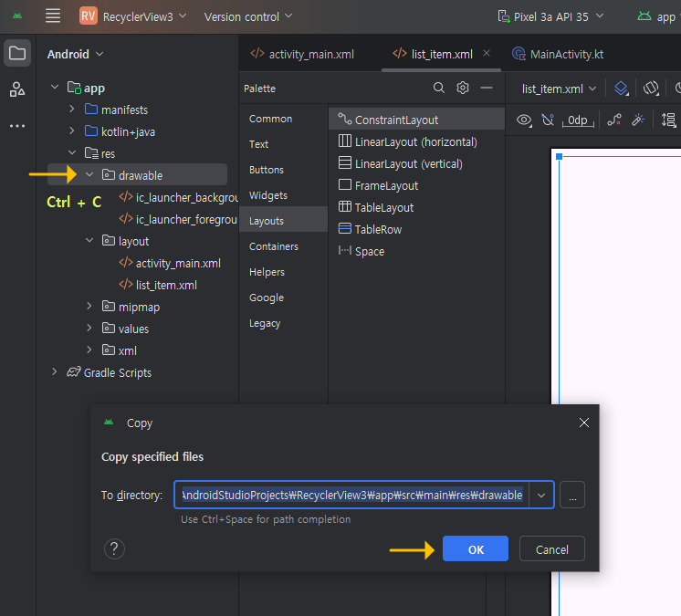Select TableRow in palette
Screen dimensions: 681x616
(416, 229)
